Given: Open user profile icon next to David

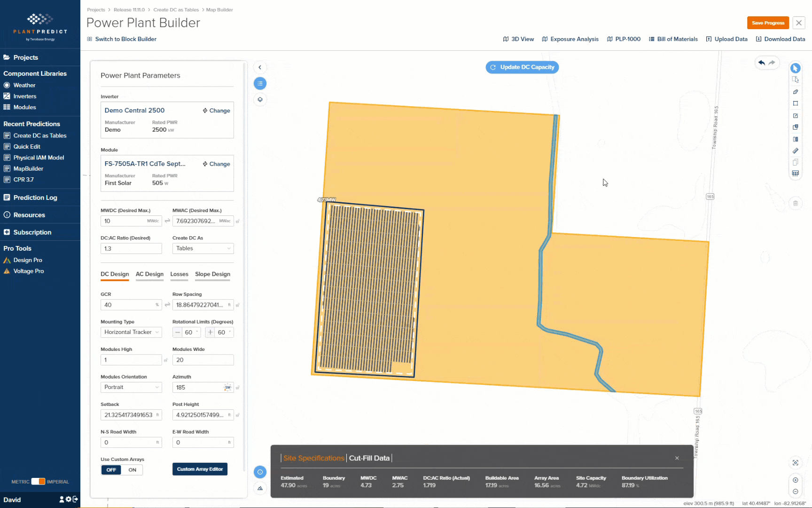Looking at the screenshot, I should (x=62, y=500).
